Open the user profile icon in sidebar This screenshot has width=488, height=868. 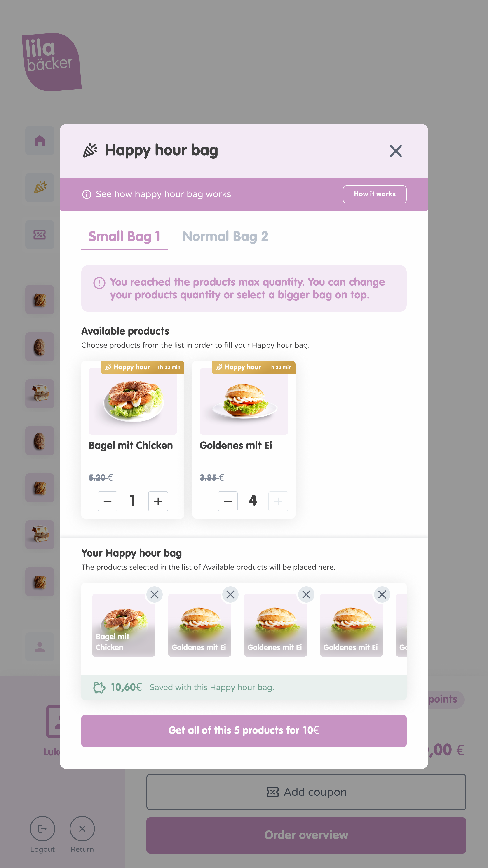click(40, 647)
